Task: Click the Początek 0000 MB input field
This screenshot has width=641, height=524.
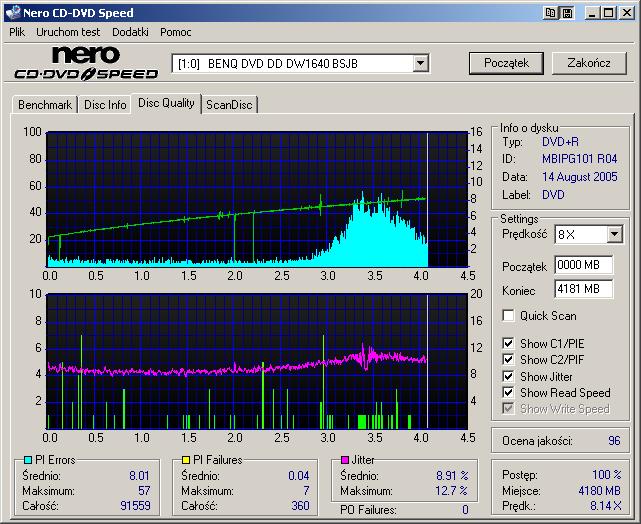Action: tap(584, 265)
